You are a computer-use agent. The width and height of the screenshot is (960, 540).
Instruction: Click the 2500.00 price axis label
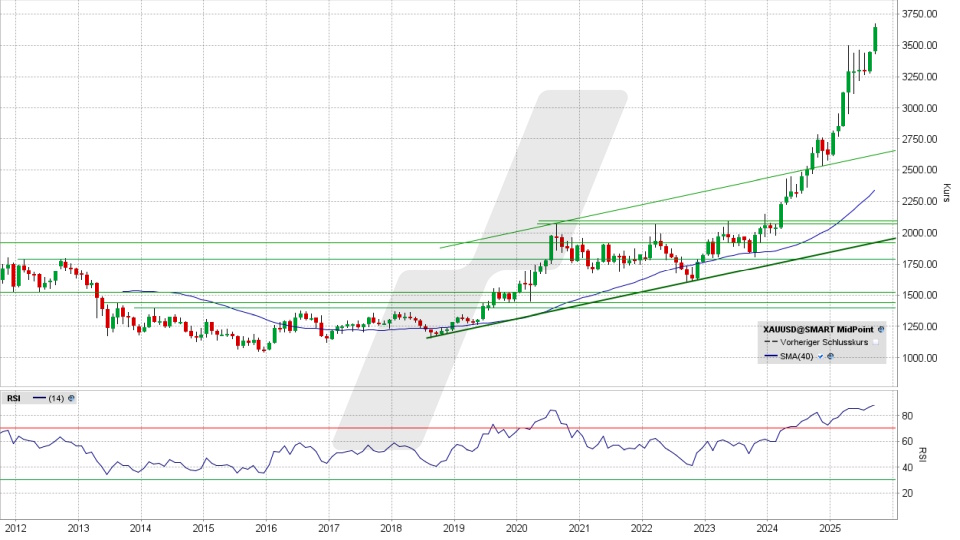pos(920,170)
